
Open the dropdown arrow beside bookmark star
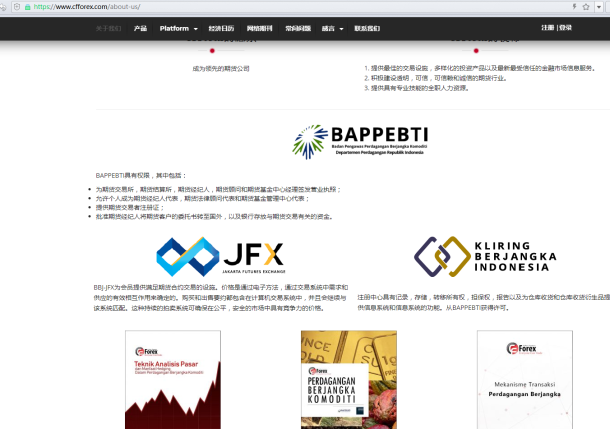point(599,7)
